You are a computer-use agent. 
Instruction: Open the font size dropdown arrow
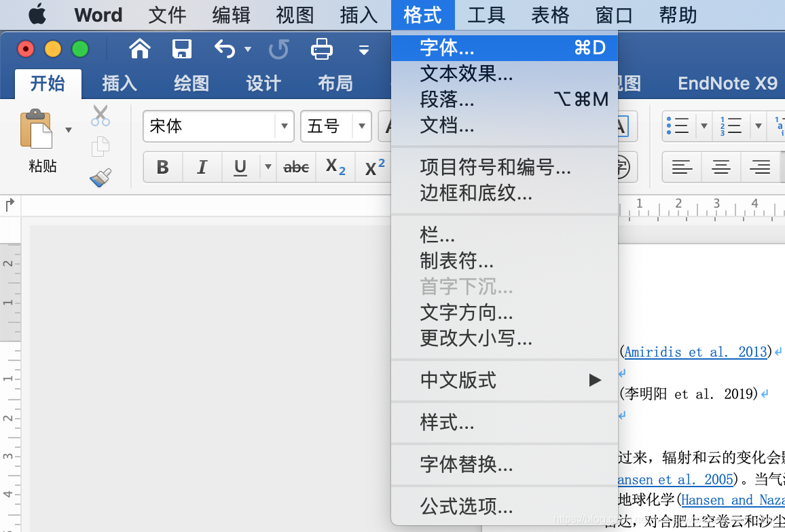click(x=361, y=126)
